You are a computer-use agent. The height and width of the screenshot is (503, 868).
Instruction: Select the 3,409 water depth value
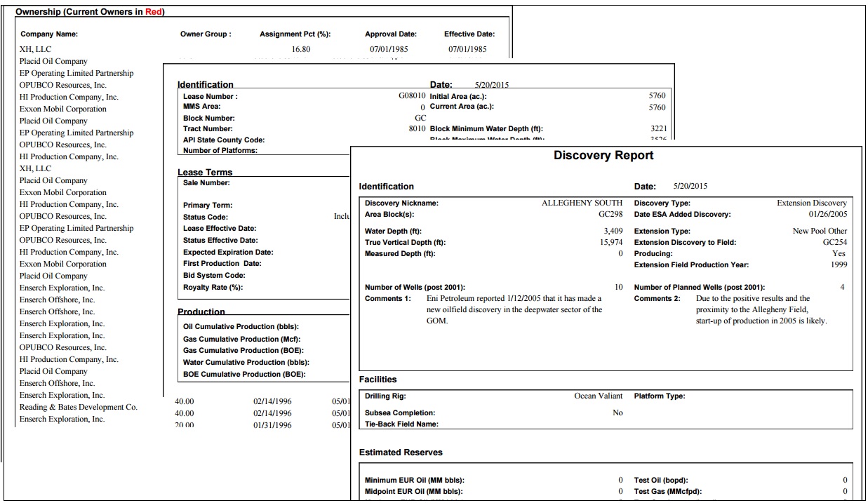click(613, 232)
